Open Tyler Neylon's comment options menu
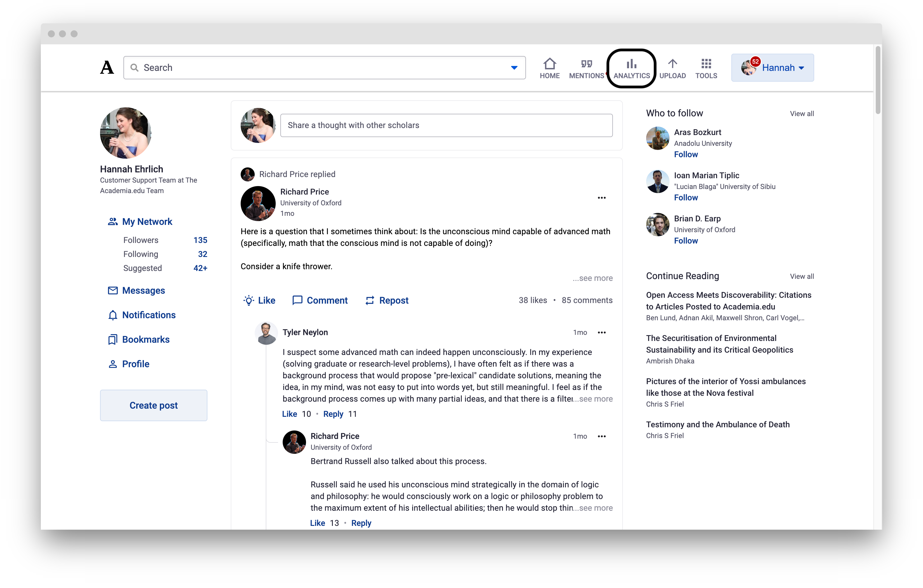 (x=602, y=333)
